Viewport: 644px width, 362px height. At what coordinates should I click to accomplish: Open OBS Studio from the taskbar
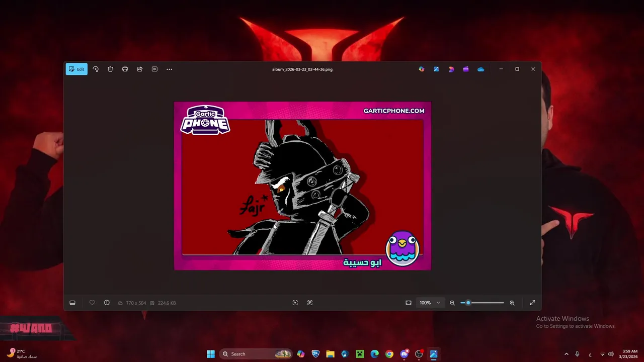pyautogui.click(x=419, y=354)
